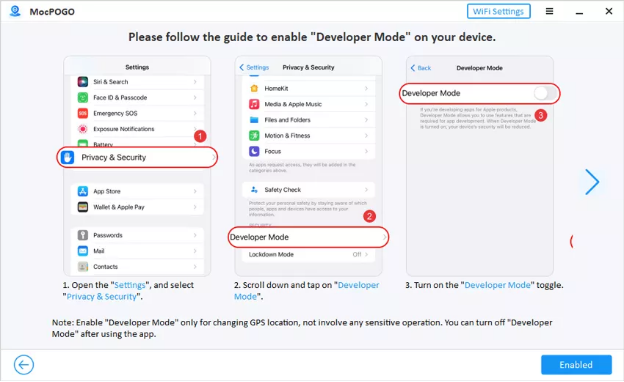The height and width of the screenshot is (382, 624).
Task: Click the note about GPS location
Action: pyautogui.click(x=302, y=328)
